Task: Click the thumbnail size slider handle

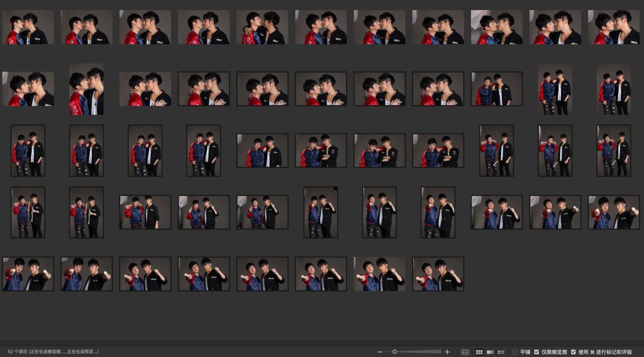Action: point(395,352)
